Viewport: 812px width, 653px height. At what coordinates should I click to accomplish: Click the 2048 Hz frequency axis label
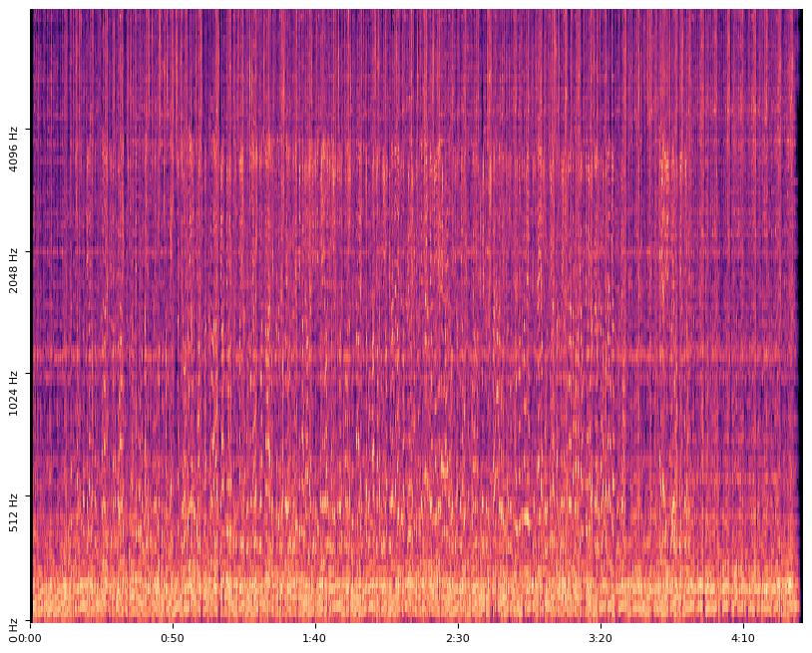[x=13, y=271]
